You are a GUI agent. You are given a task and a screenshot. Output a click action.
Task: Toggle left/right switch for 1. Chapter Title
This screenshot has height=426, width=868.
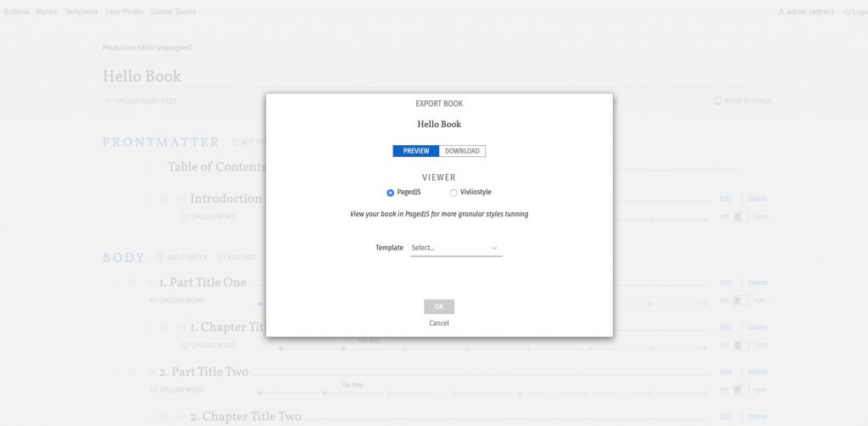pos(741,345)
